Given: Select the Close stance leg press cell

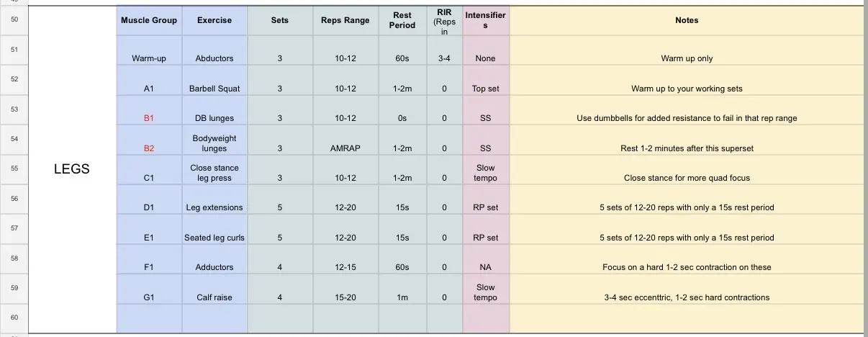Looking at the screenshot, I should click(214, 173).
